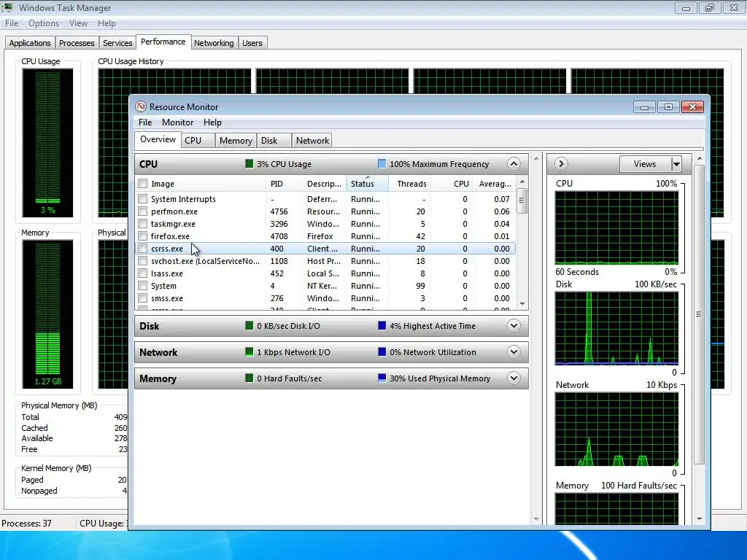The width and height of the screenshot is (747, 560).
Task: Click the blue Maximum Frequency legend square
Action: [382, 164]
